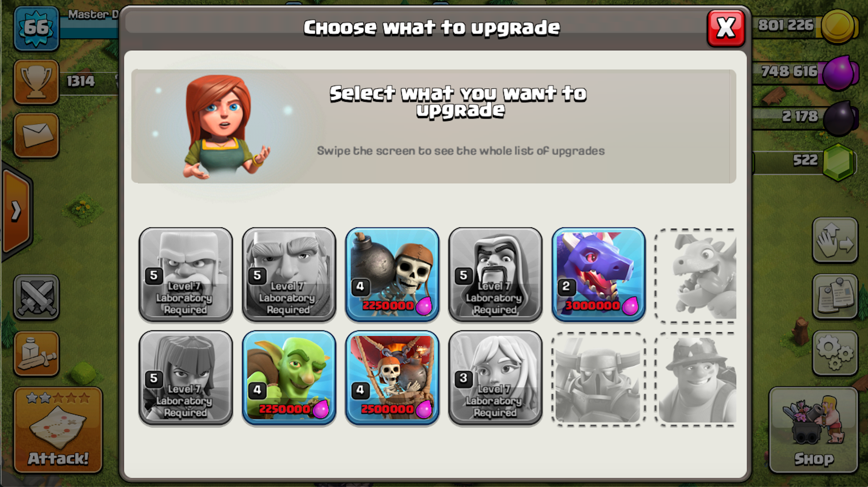Open the trophy league icon
Viewport: 868px width, 487px height.
[37, 82]
